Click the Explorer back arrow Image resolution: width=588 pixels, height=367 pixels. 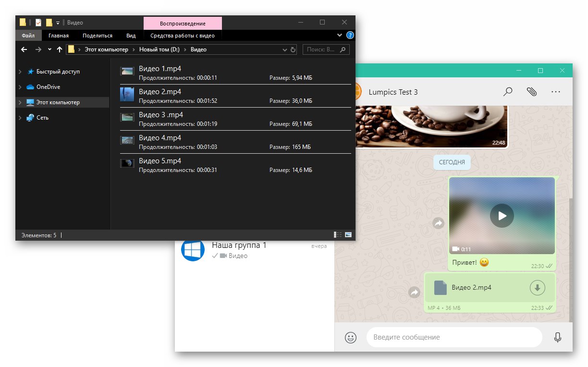tap(24, 49)
